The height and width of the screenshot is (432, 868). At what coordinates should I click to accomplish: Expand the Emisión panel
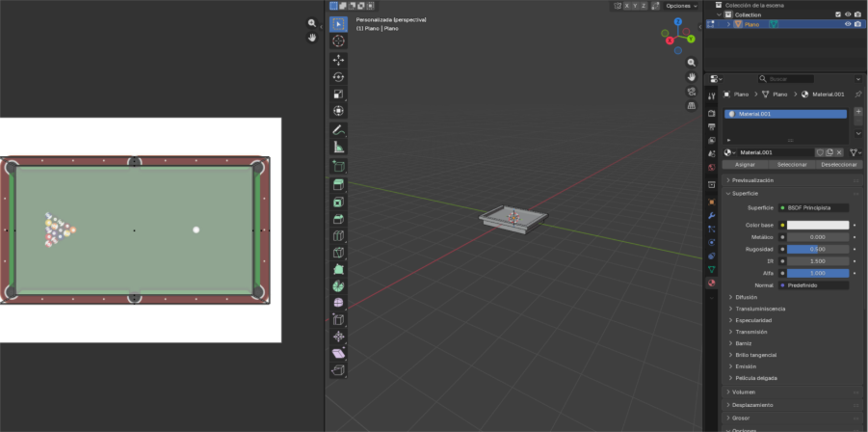(x=748, y=366)
